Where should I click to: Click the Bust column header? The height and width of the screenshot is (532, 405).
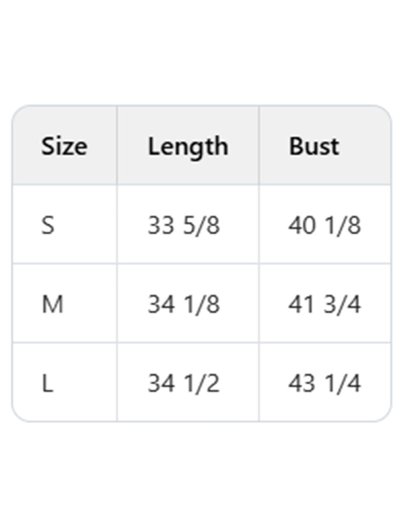point(314,146)
